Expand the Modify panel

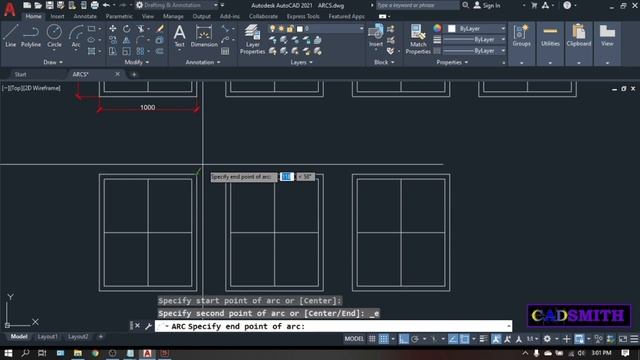137,62
